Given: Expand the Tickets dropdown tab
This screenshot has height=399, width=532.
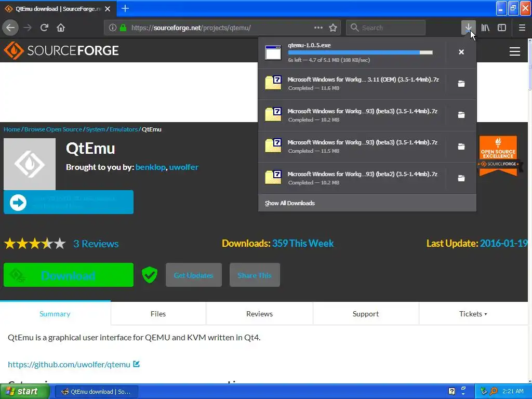Looking at the screenshot, I should (x=473, y=314).
